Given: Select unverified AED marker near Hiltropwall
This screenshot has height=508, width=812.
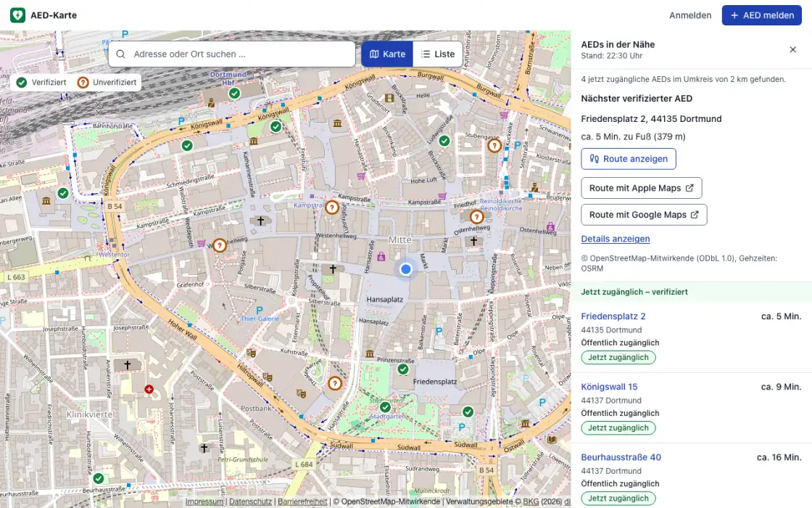Looking at the screenshot, I should (x=335, y=384).
